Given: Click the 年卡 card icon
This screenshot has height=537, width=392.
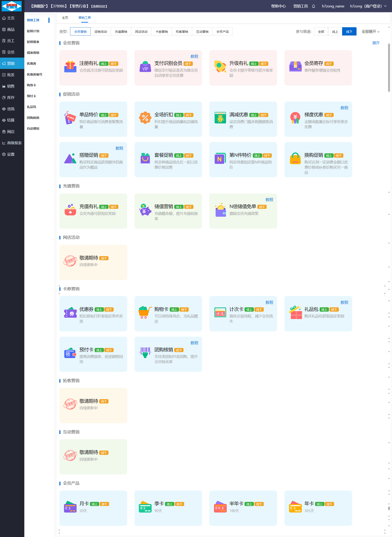Looking at the screenshot, I should tap(295, 507).
